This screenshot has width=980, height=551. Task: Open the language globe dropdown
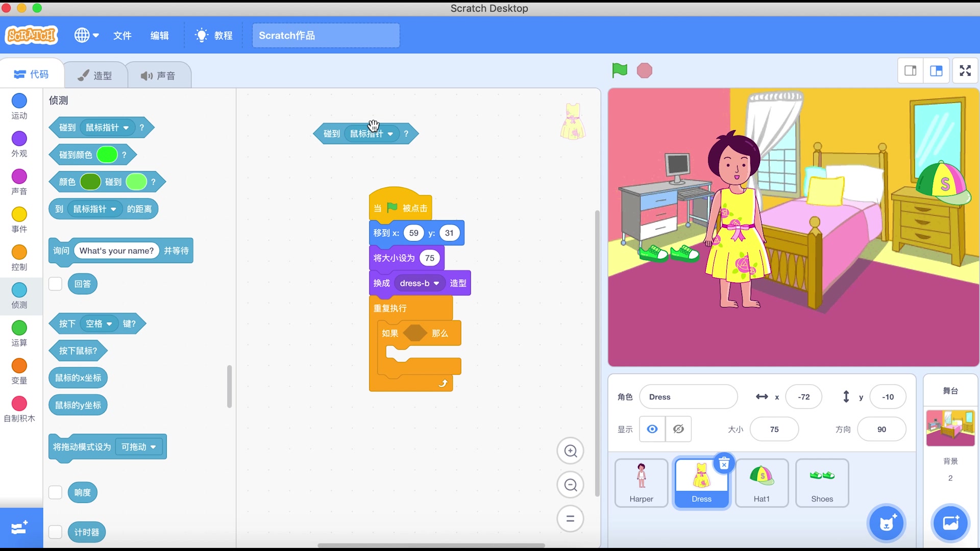coord(86,35)
